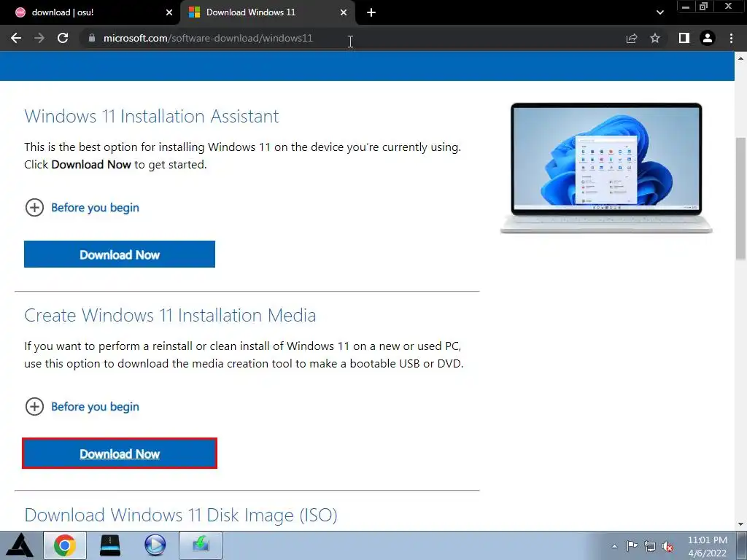The width and height of the screenshot is (747, 560).
Task: Click Download Now for Installation Media
Action: point(120,454)
